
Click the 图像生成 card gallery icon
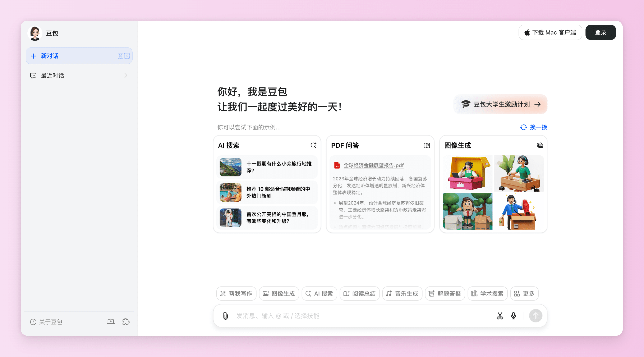(540, 145)
